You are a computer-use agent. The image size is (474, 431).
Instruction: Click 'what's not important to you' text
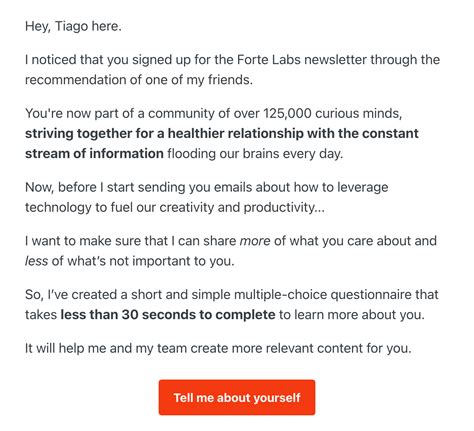[x=151, y=261]
